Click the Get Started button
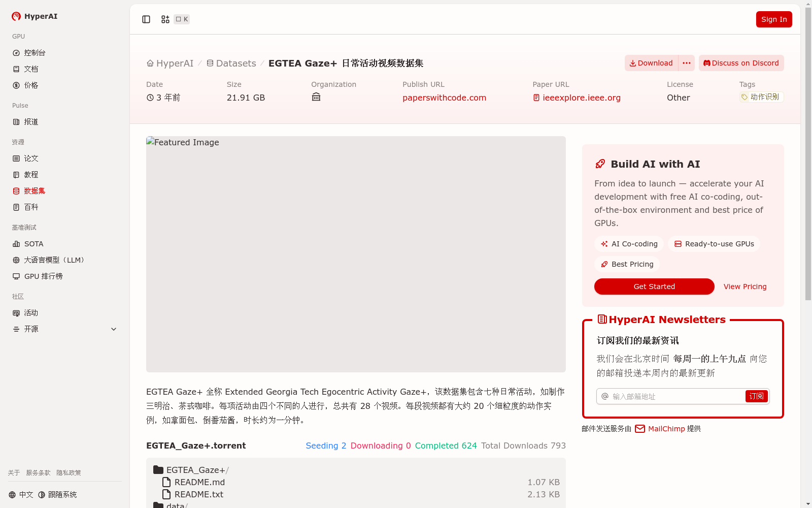This screenshot has width=812, height=508. pos(654,287)
